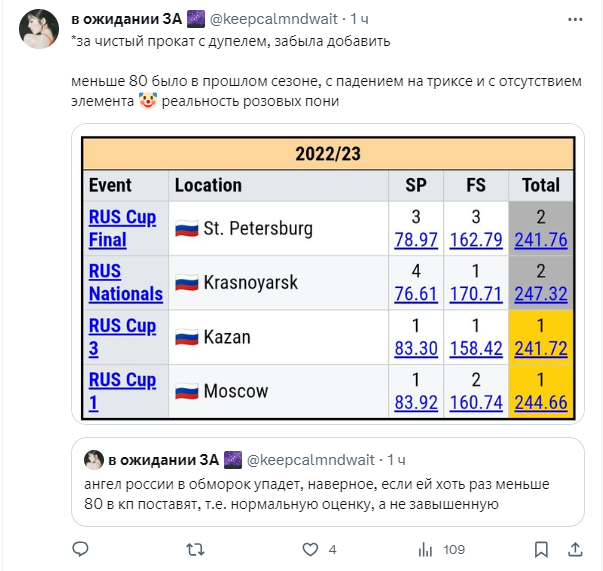Click the reply speech bubble icon
Screen dimensions: 603x571
point(81,549)
